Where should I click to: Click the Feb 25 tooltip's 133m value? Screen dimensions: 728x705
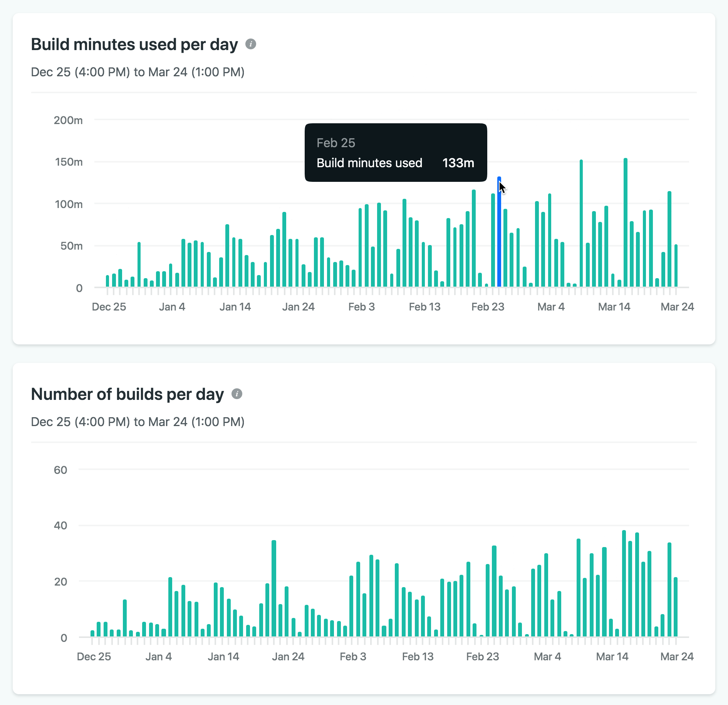click(458, 163)
